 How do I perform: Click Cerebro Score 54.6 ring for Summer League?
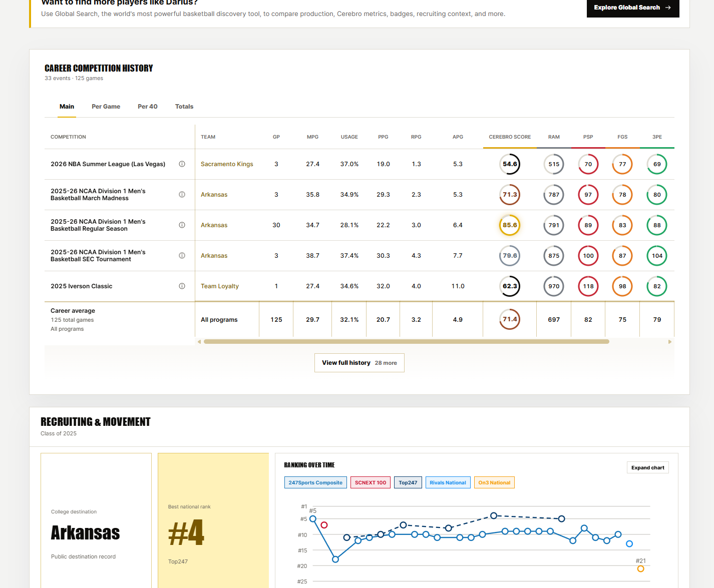(x=510, y=164)
